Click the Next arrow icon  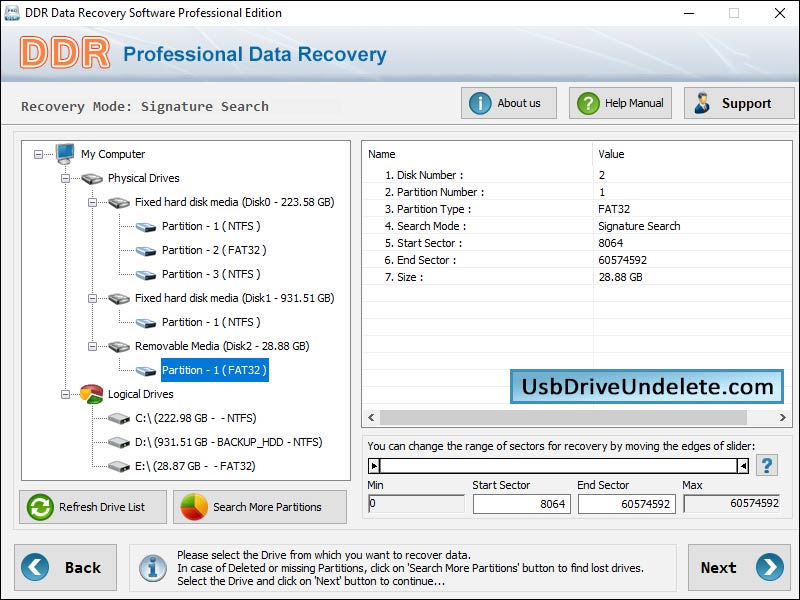pyautogui.click(x=770, y=567)
